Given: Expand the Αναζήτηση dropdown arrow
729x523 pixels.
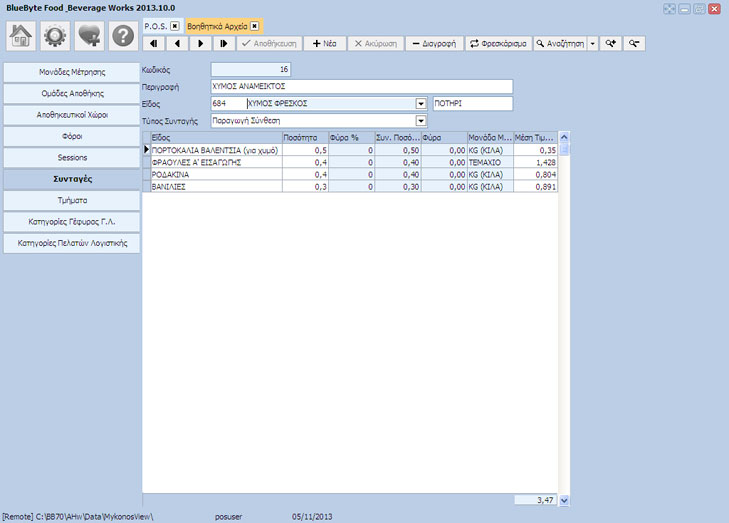Looking at the screenshot, I should click(592, 44).
